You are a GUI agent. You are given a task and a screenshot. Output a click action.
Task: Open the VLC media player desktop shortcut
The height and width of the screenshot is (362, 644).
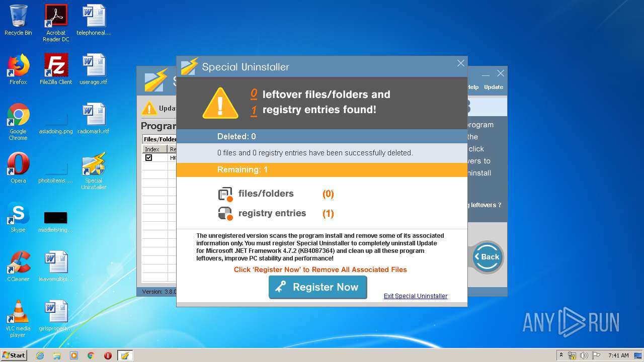pos(18,319)
